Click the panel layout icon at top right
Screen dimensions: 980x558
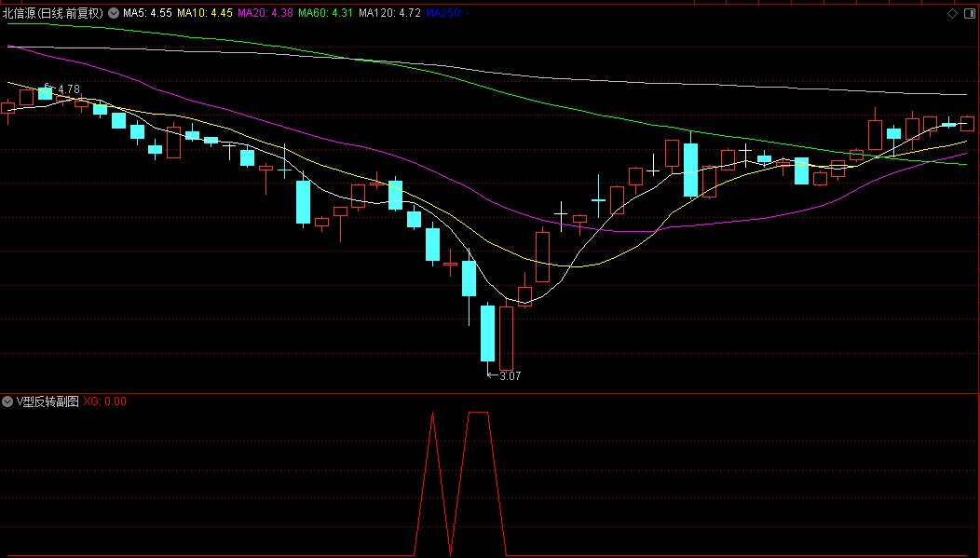pos(970,13)
